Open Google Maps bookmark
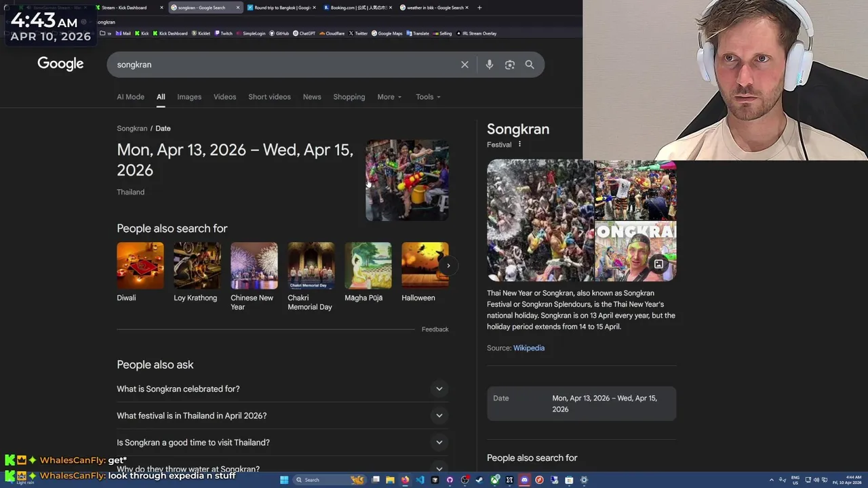 pos(387,33)
